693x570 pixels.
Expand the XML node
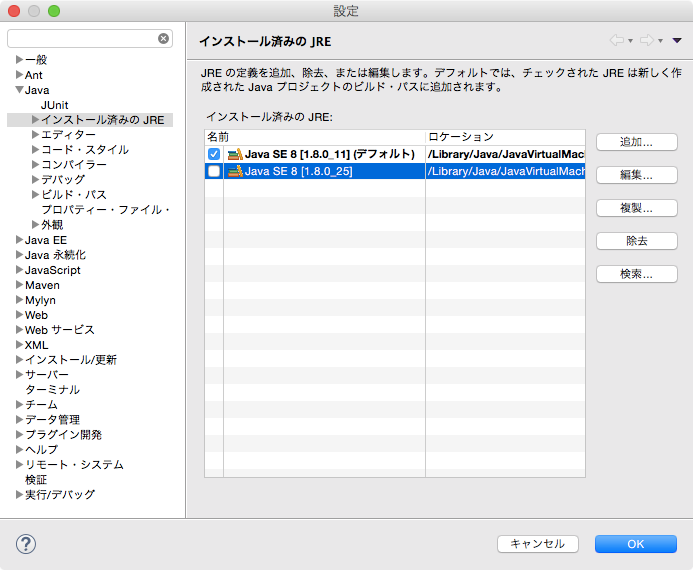click(x=19, y=345)
